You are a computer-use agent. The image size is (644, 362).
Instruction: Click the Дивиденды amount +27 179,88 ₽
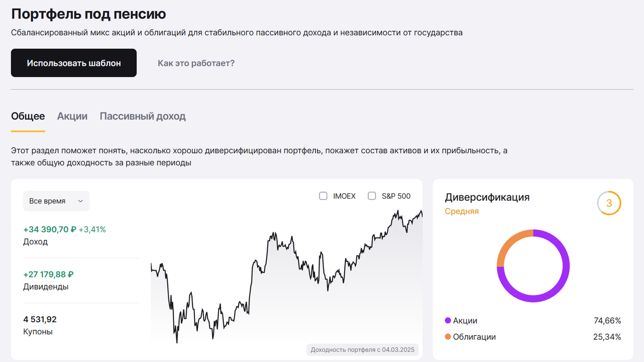(48, 274)
